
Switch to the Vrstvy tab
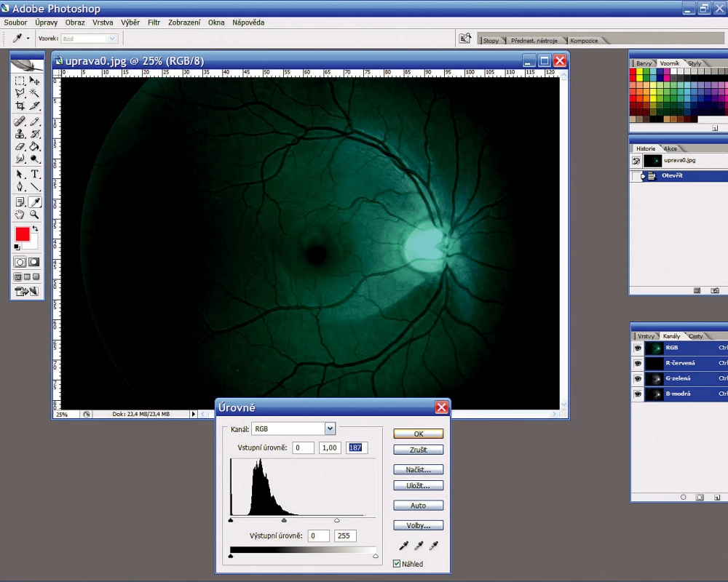645,336
